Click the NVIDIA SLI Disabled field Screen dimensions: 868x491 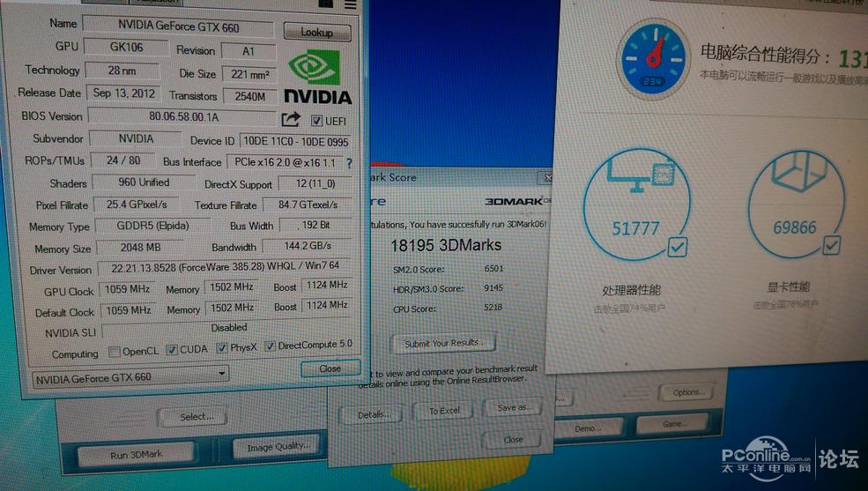pos(228,328)
